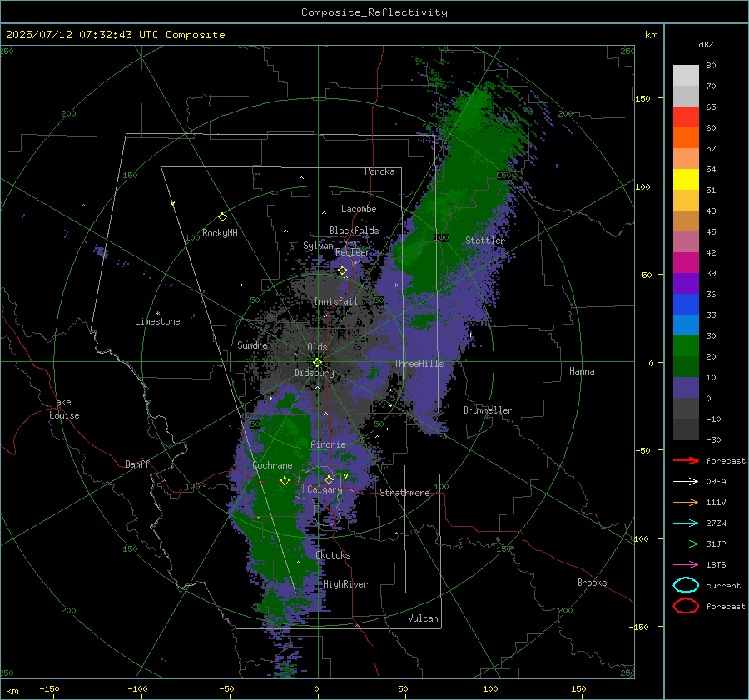This screenshot has height=700, width=749.
Task: Select the yellow diamond marker below Cochrane
Action: pos(285,481)
